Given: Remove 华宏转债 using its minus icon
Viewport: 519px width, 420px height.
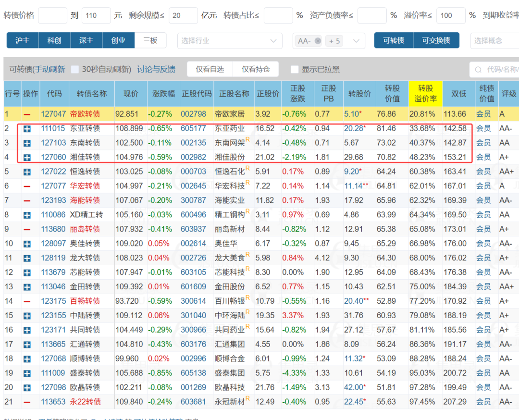Looking at the screenshot, I should [27, 186].
